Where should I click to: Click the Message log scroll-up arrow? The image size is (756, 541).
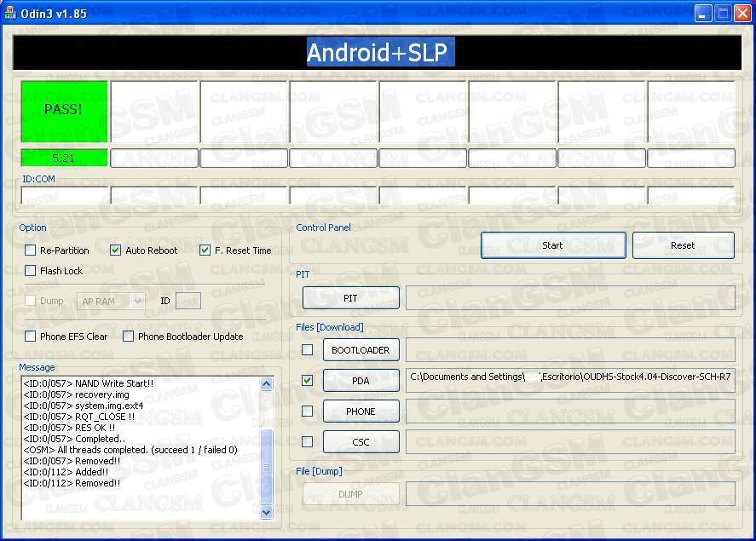pos(267,384)
